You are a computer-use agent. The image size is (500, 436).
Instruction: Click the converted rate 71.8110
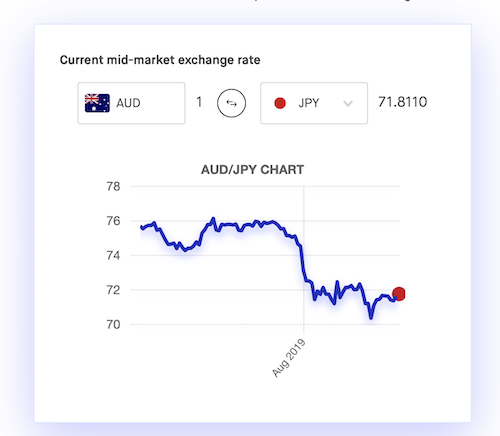403,102
